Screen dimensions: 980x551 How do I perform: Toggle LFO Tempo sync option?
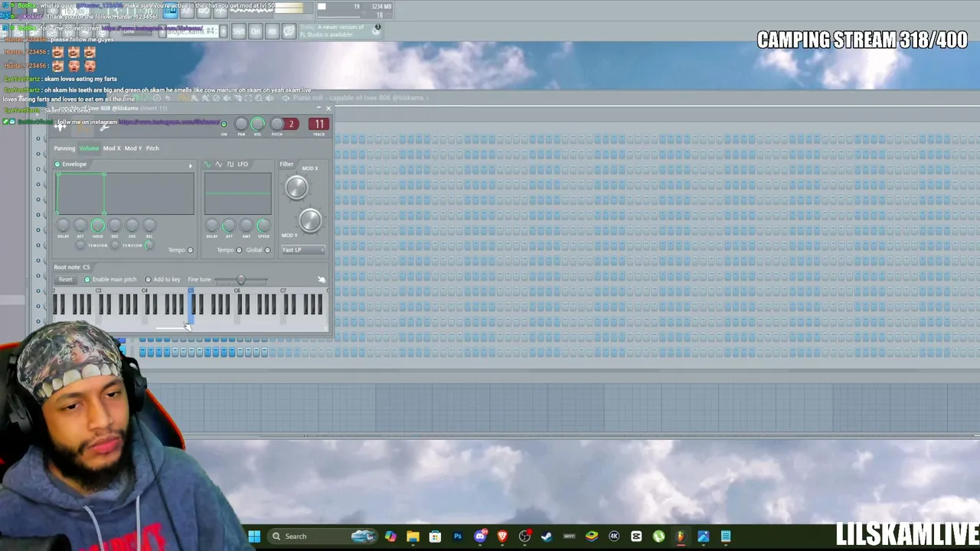(239, 250)
